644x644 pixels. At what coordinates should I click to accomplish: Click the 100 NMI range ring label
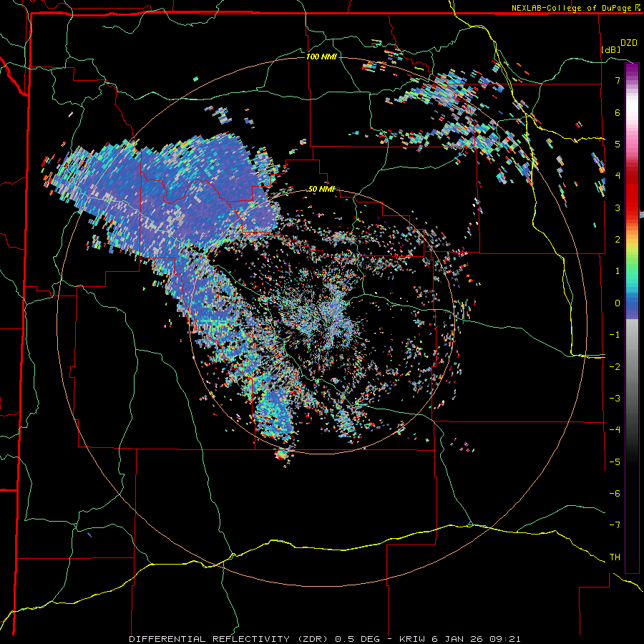tap(321, 57)
